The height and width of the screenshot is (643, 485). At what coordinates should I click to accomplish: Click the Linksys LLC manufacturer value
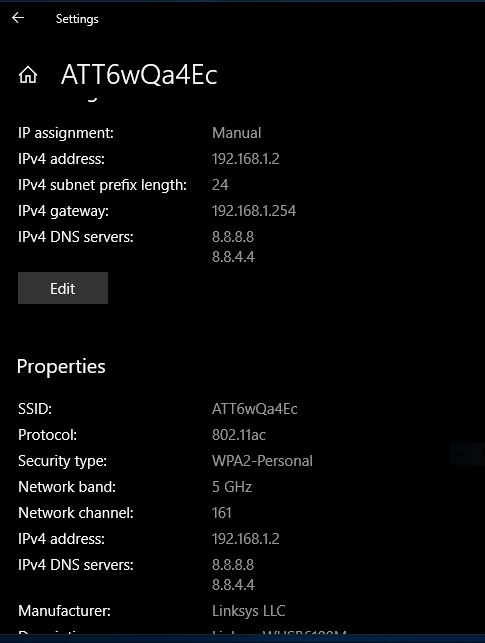[248, 611]
